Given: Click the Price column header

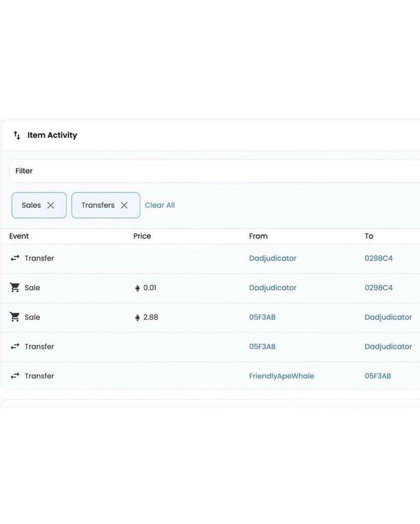Looking at the screenshot, I should [142, 236].
